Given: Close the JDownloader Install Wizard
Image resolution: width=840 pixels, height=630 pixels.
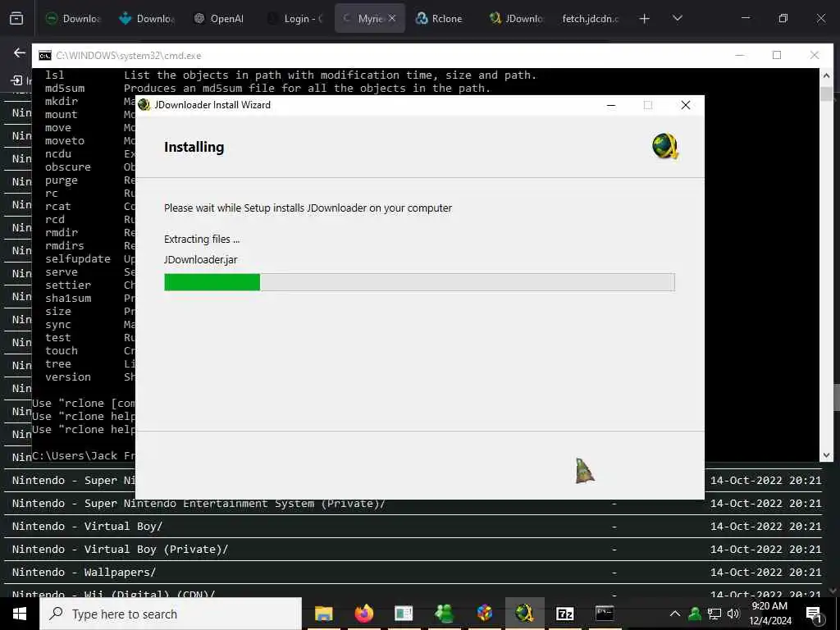Looking at the screenshot, I should 685,105.
